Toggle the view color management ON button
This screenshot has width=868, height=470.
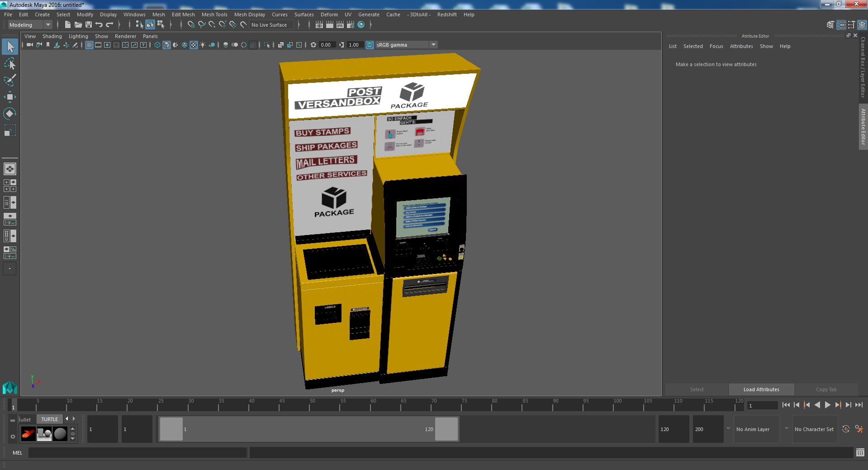point(370,45)
